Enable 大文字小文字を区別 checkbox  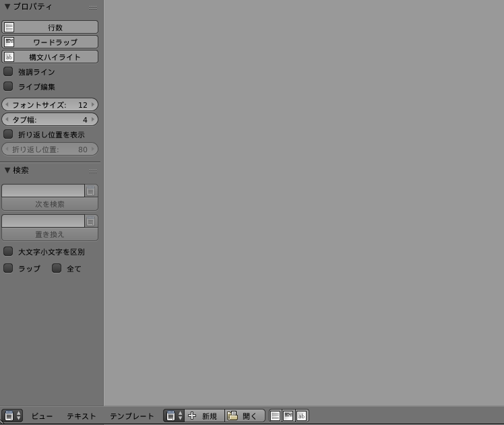tap(8, 251)
